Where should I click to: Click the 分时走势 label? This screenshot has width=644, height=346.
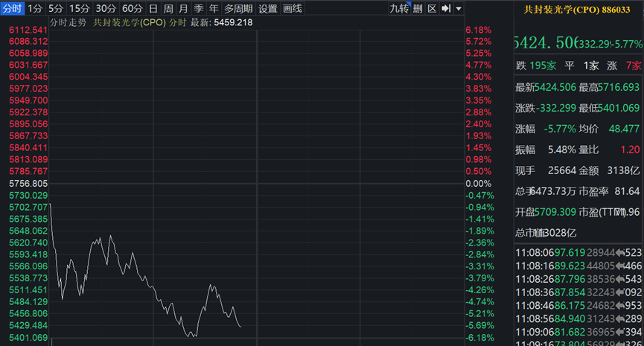pyautogui.click(x=68, y=22)
